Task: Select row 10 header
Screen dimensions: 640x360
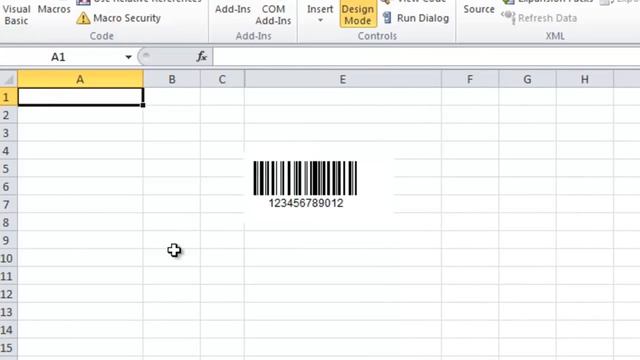Action: 9,258
